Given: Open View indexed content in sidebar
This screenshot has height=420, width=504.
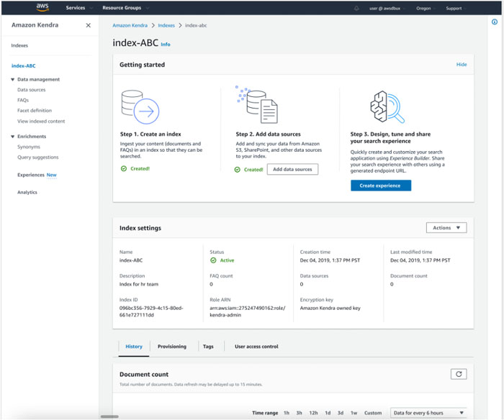Looking at the screenshot, I should coord(41,121).
